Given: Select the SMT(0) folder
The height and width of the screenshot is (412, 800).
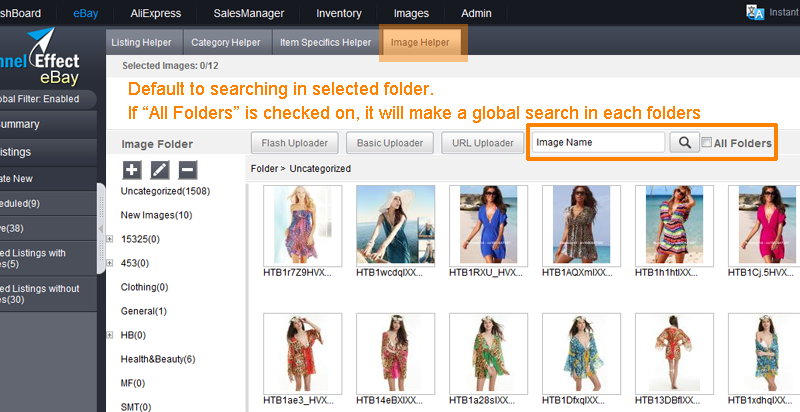Looking at the screenshot, I should [136, 407].
